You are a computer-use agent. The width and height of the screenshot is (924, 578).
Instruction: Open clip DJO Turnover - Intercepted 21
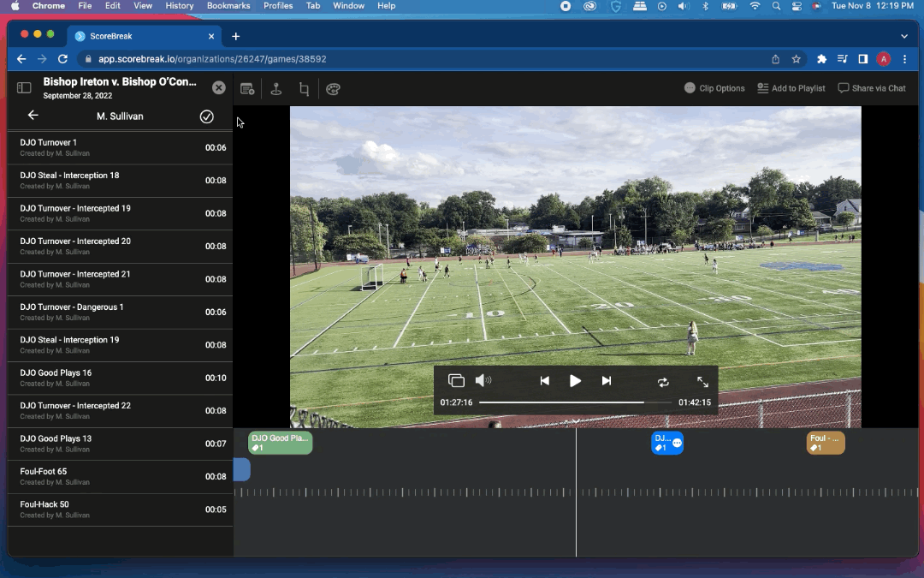(120, 279)
